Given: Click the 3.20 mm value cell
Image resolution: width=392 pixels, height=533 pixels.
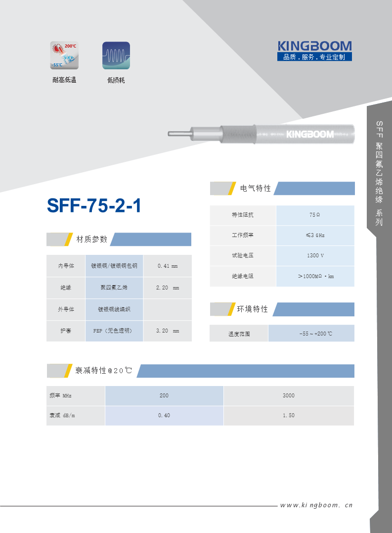Looking at the screenshot, I should [x=168, y=331].
